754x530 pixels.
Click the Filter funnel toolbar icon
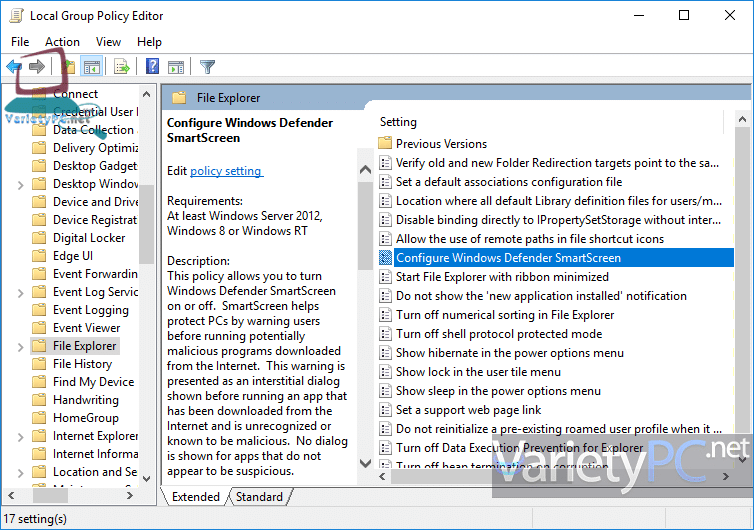coord(207,66)
